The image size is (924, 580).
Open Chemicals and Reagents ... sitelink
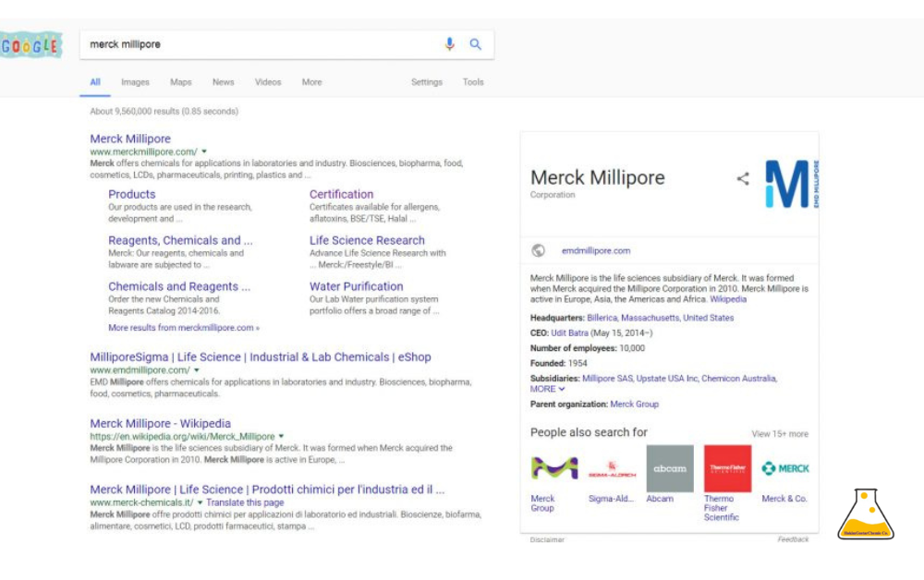point(179,286)
